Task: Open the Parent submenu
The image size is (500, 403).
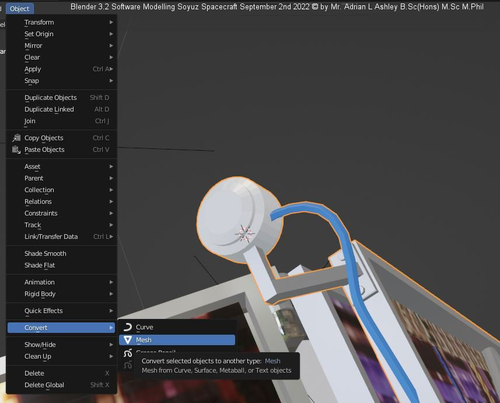Action: click(61, 178)
